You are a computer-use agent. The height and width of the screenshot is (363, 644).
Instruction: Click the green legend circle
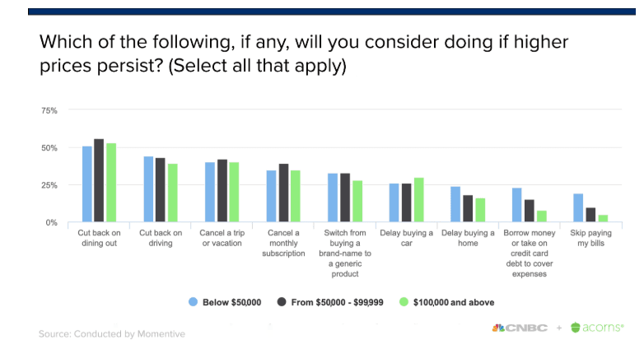click(x=404, y=302)
